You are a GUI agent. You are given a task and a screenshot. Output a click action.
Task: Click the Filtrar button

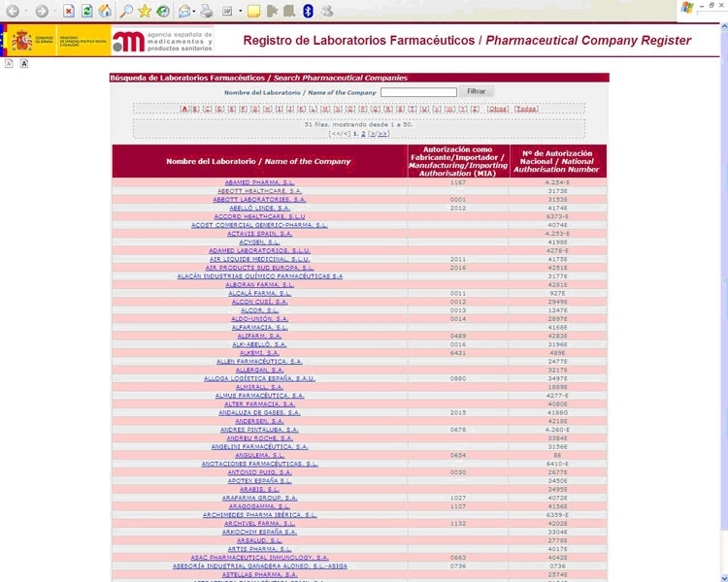pyautogui.click(x=477, y=91)
